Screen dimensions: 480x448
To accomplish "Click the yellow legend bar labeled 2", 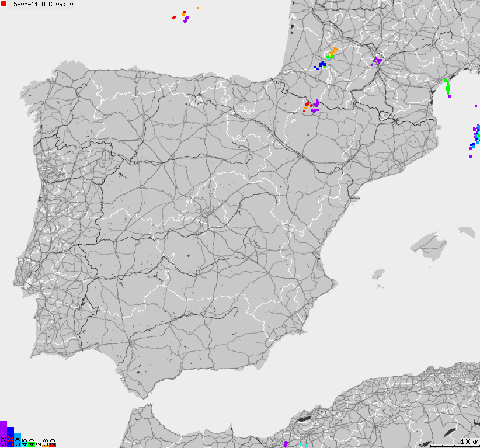I will coord(39,447).
